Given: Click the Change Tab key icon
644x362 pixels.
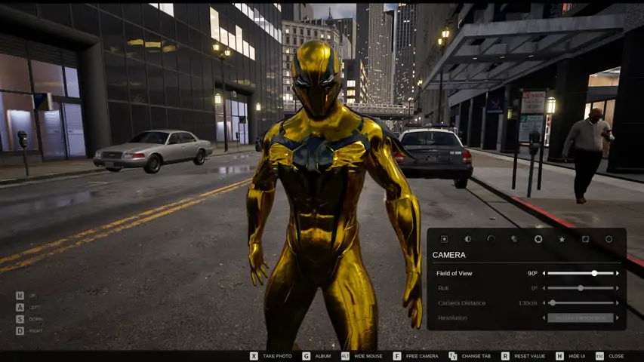Looking at the screenshot, I should [452, 356].
